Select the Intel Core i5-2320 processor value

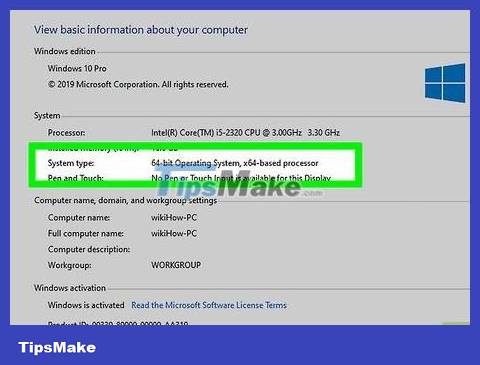[x=245, y=132]
